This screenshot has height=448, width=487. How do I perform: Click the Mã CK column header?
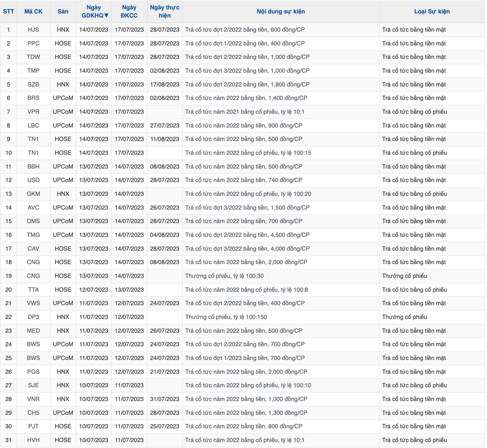pos(33,12)
